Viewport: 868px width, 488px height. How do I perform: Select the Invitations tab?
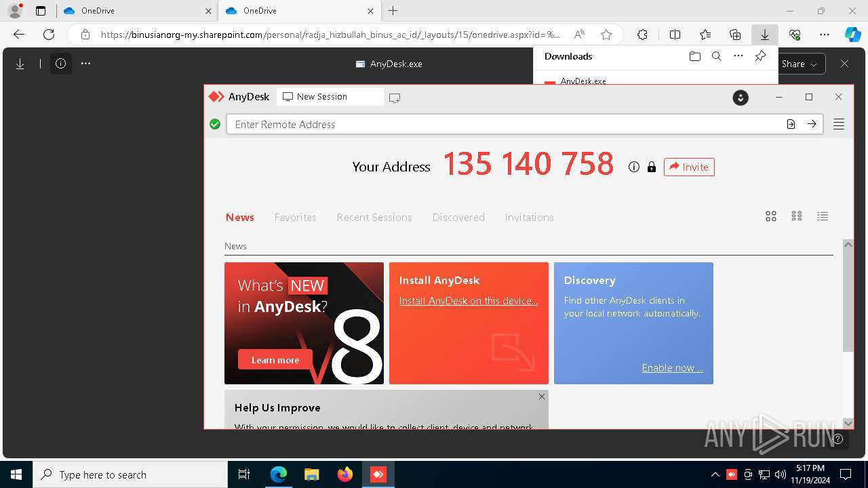529,218
